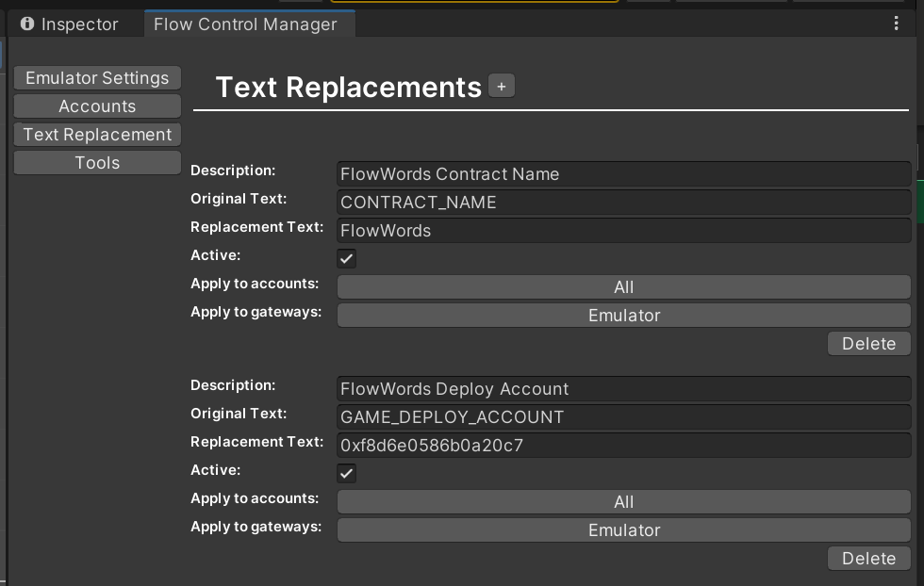Viewport: 924px width, 586px height.
Task: Open the Emulator Settings section
Action: pyautogui.click(x=96, y=77)
